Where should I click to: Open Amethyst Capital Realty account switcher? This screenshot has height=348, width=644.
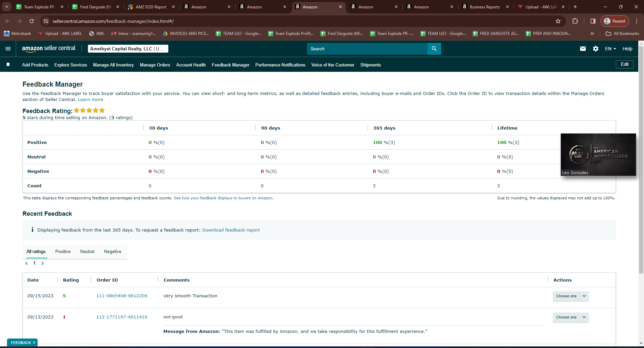[128, 49]
